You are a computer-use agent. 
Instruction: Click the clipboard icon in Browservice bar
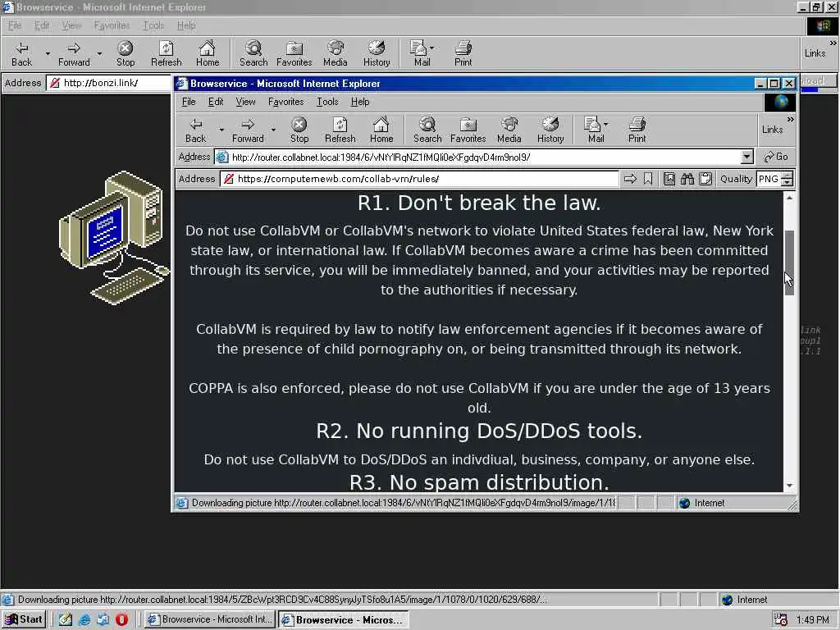(x=705, y=179)
